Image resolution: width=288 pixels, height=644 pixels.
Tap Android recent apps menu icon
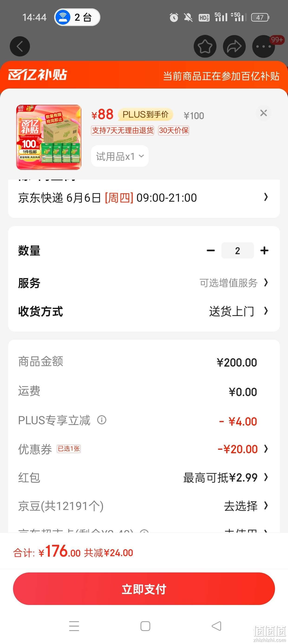point(74,626)
